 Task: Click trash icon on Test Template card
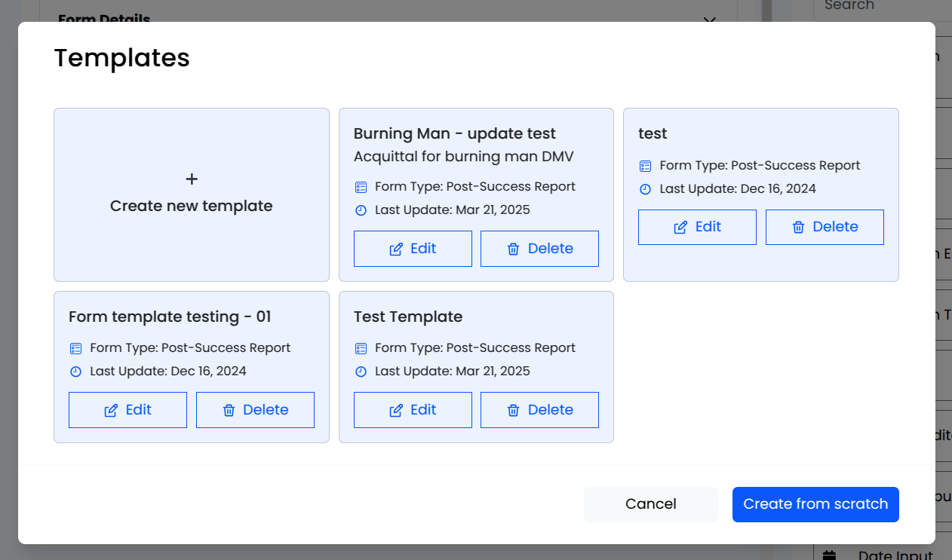[514, 411]
